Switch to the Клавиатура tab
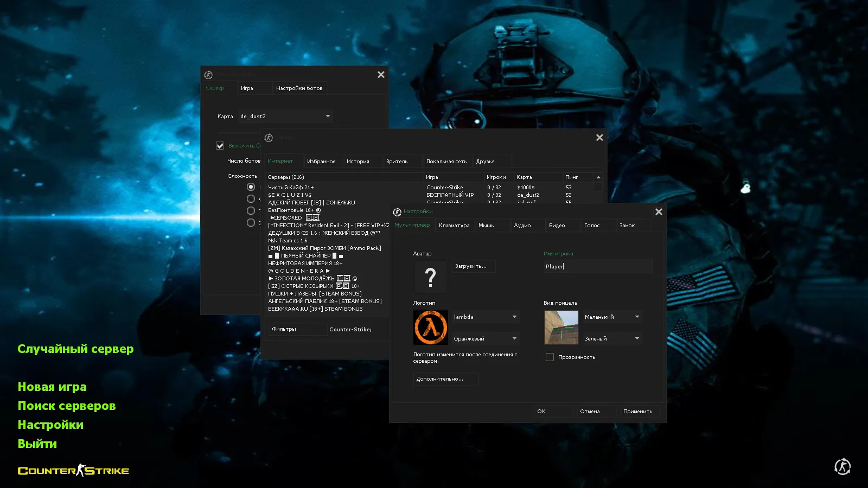 coord(454,226)
